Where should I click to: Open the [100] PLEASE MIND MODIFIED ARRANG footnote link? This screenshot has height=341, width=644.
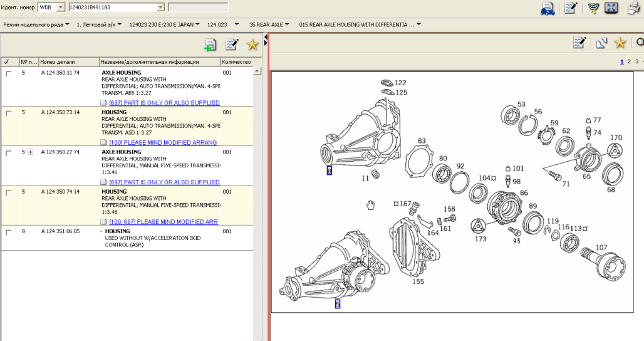click(x=163, y=142)
